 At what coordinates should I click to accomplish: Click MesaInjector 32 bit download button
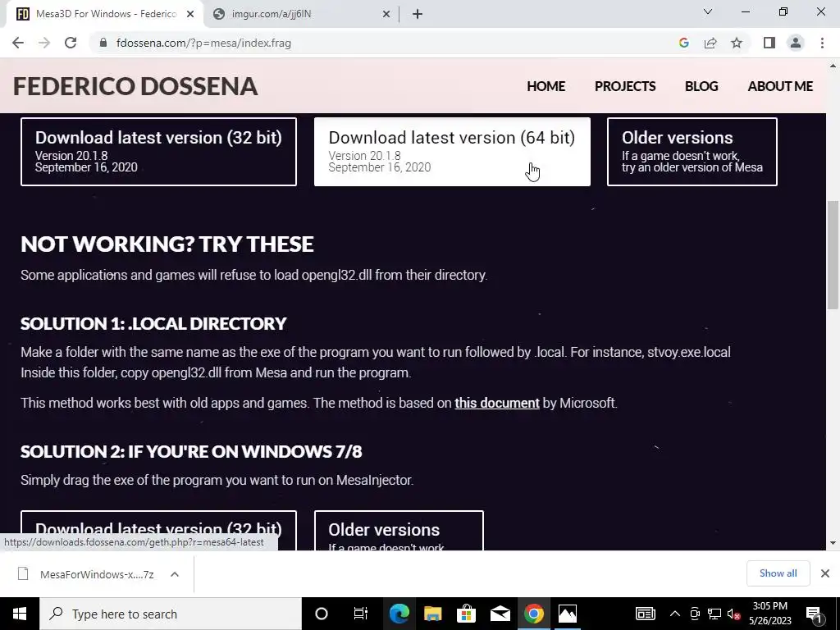coord(158,531)
